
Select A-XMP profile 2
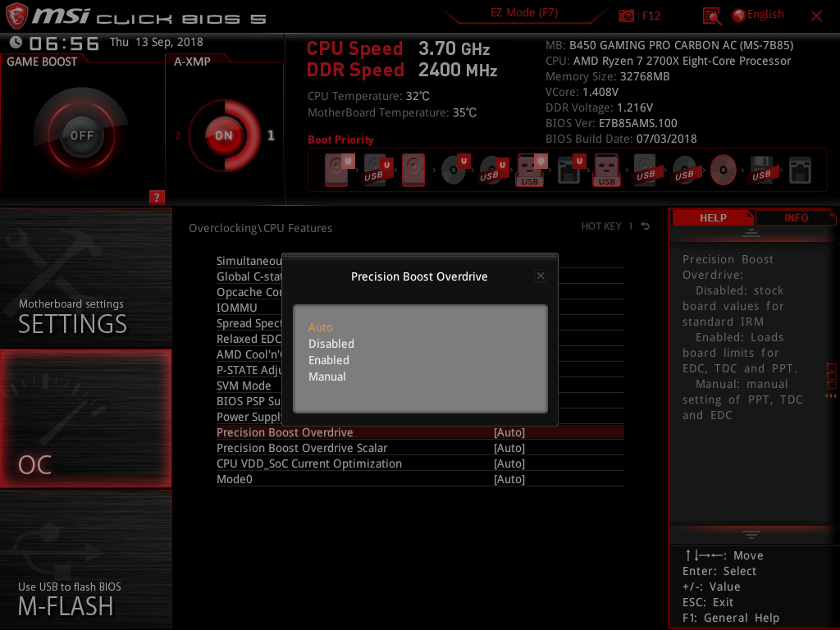point(177,135)
